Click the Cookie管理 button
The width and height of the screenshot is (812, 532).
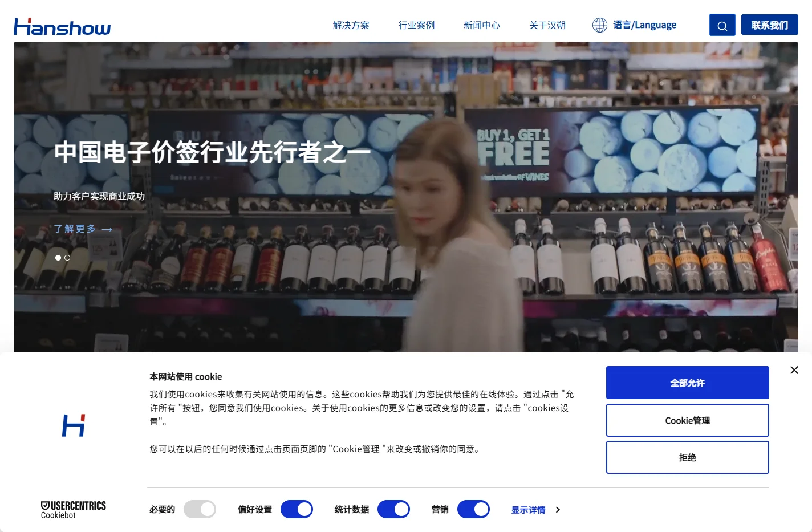[687, 420]
